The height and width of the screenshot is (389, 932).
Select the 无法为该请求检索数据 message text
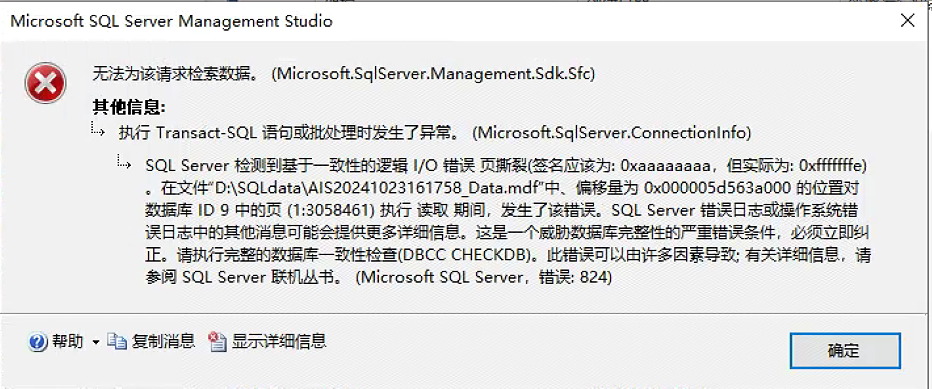pyautogui.click(x=176, y=74)
